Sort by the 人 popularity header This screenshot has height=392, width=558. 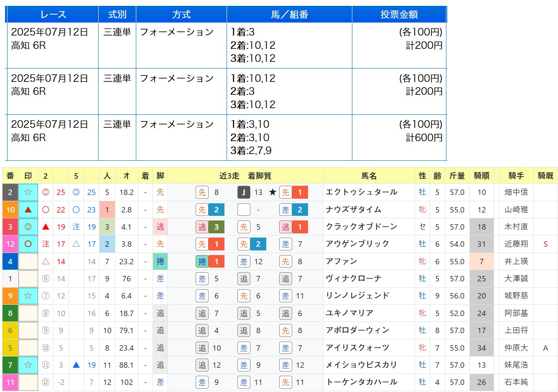point(107,176)
